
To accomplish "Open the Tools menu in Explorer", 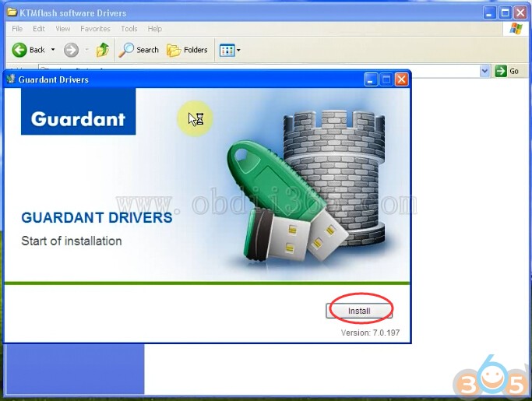I will [x=129, y=29].
